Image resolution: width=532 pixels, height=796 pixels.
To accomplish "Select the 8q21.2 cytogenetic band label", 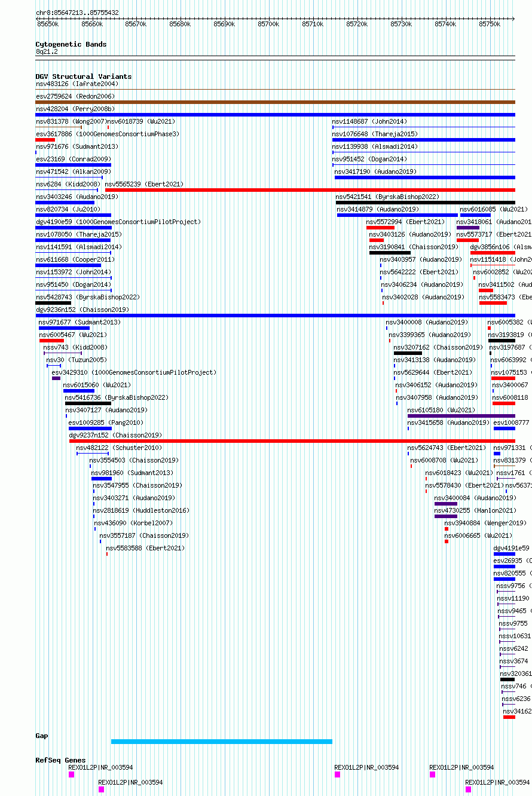I will [47, 52].
